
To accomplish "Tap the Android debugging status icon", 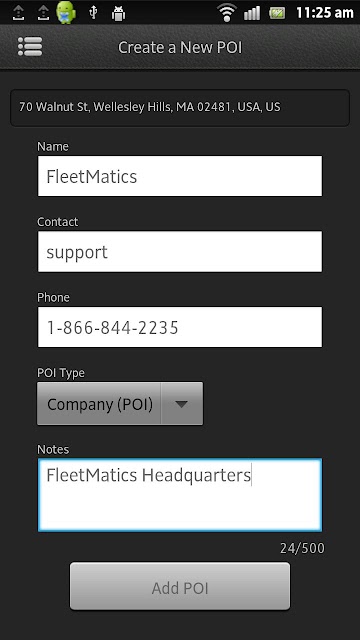I will [x=118, y=13].
